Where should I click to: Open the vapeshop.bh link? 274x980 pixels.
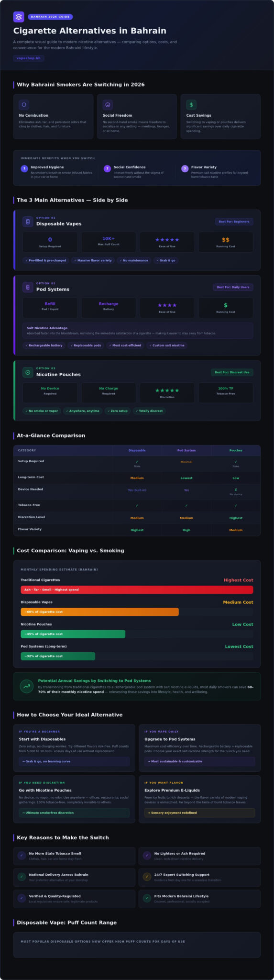point(29,58)
